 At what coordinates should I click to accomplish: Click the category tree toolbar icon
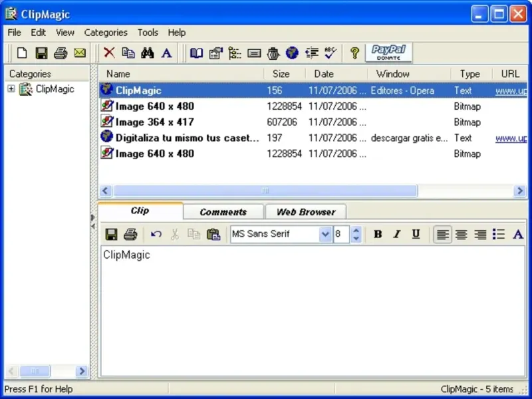click(x=235, y=53)
